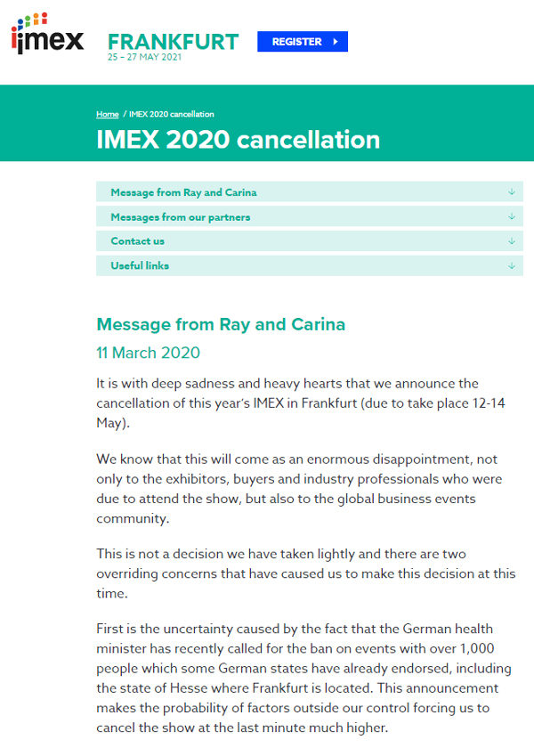
Task: Click the large IMEX 2020 cancellation page heading
Action: point(238,140)
